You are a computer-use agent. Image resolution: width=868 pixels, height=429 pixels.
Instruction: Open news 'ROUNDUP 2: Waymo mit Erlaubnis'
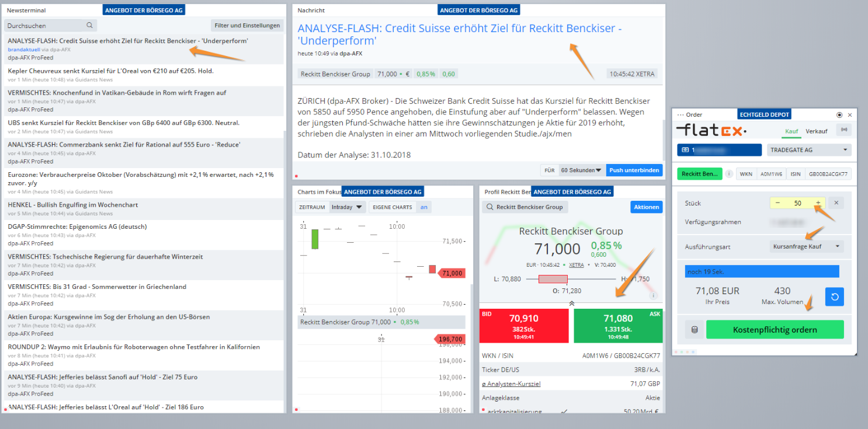click(144, 355)
